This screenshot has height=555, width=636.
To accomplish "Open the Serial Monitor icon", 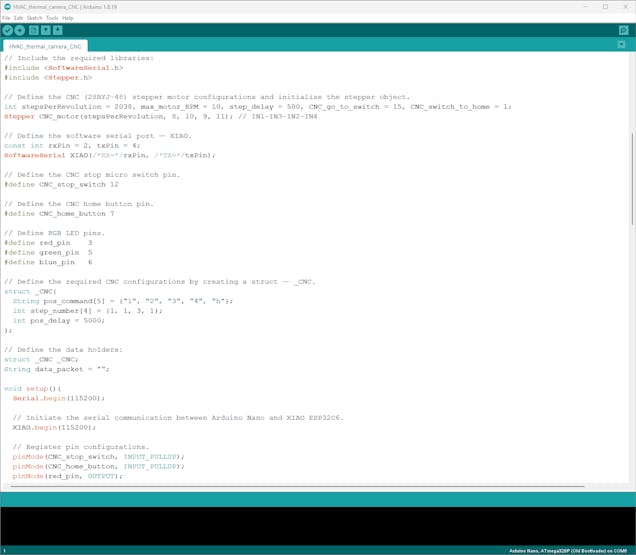I will [623, 30].
